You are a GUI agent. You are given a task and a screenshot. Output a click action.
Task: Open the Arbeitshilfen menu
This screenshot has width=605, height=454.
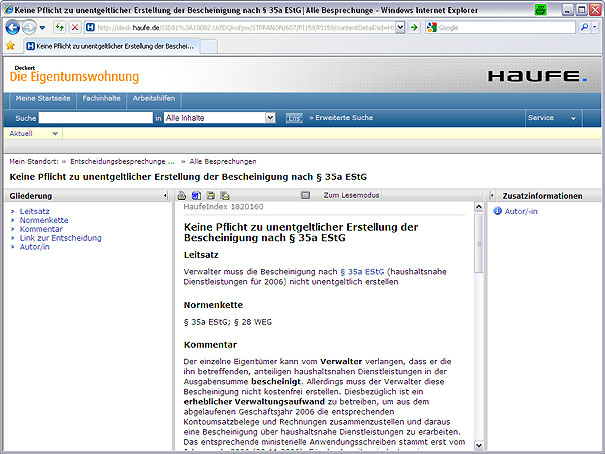tap(154, 98)
